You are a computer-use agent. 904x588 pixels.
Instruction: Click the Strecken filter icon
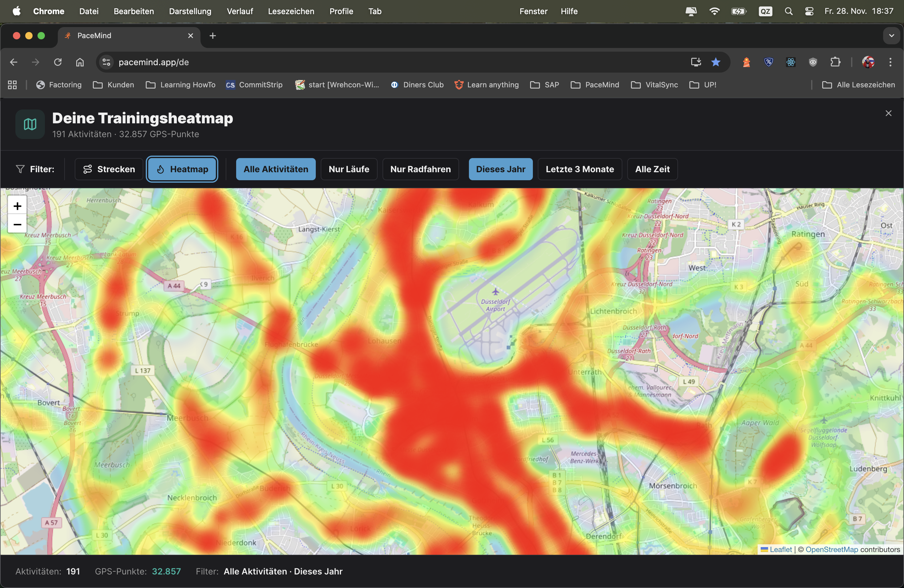pyautogui.click(x=88, y=169)
